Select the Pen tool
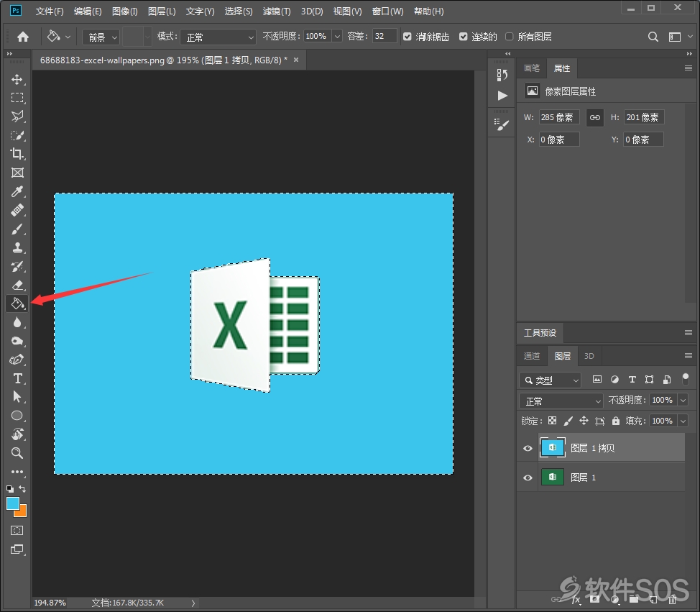 17,360
